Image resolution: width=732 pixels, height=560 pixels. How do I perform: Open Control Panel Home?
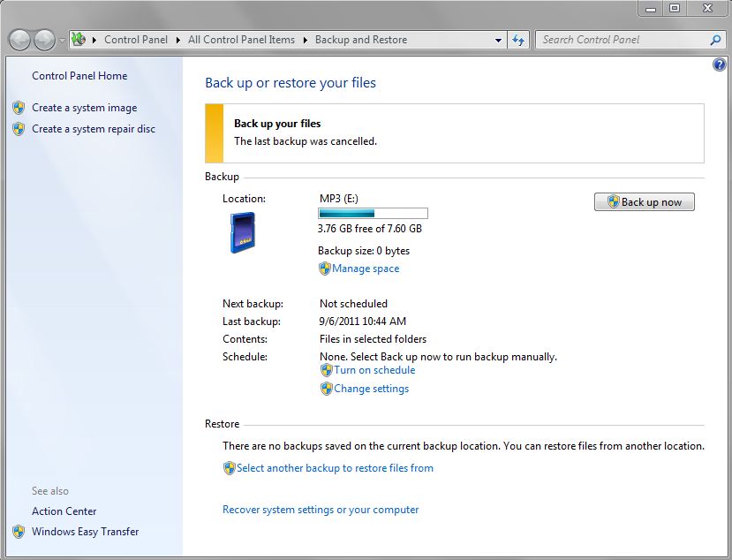tap(79, 76)
